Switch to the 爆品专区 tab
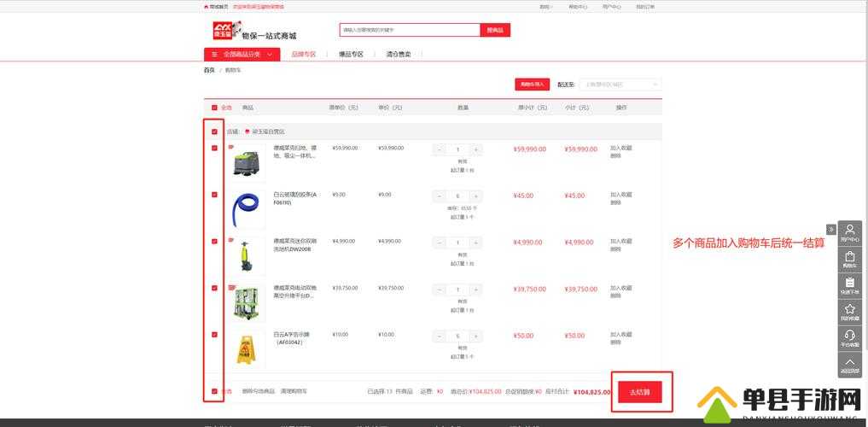The image size is (868, 427). [x=351, y=55]
